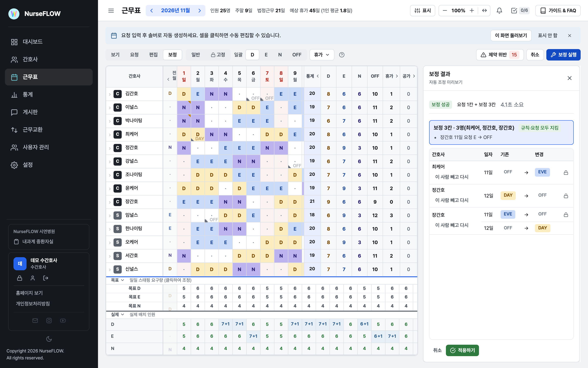Open 설정 in the sidebar

pos(49,165)
